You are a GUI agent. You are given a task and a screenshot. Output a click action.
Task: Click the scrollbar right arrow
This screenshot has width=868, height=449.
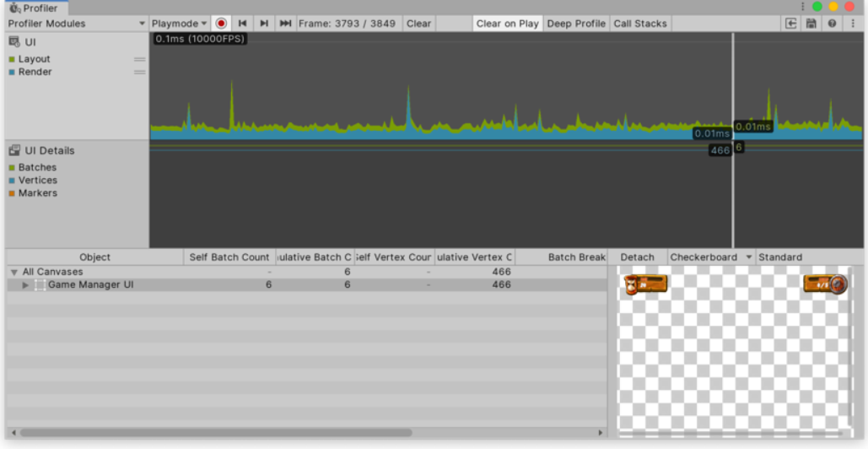coord(601,432)
